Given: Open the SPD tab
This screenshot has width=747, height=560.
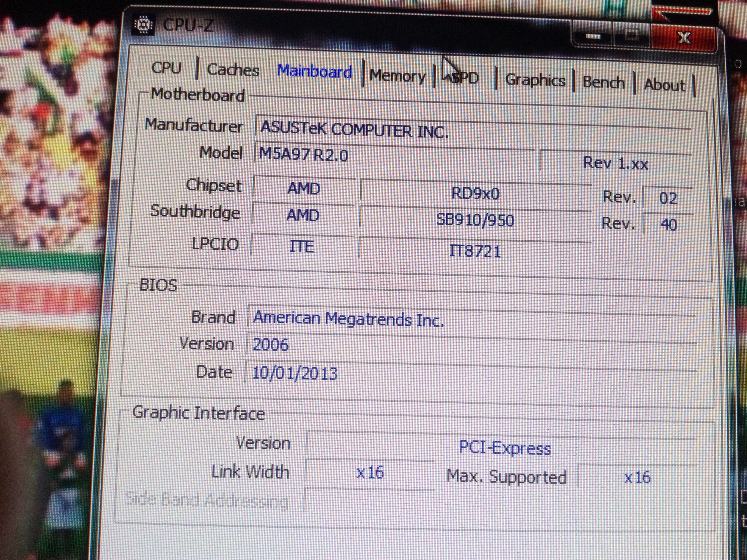Looking at the screenshot, I should (465, 78).
